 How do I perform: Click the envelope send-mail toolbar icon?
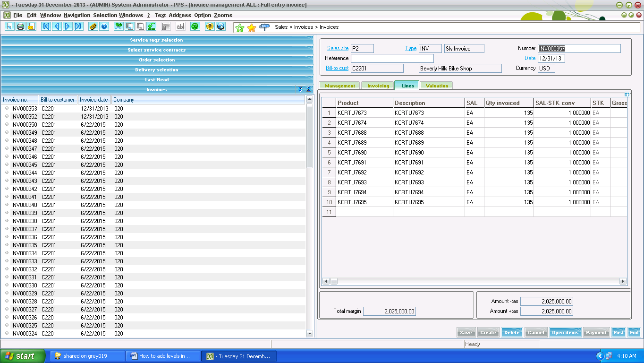pos(31,26)
